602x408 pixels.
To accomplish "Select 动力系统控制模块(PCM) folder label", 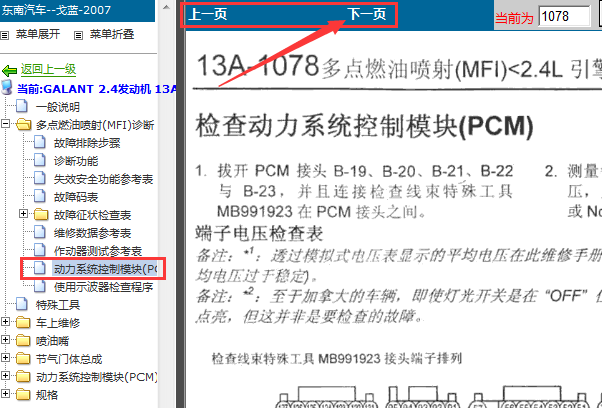I will coord(97,377).
